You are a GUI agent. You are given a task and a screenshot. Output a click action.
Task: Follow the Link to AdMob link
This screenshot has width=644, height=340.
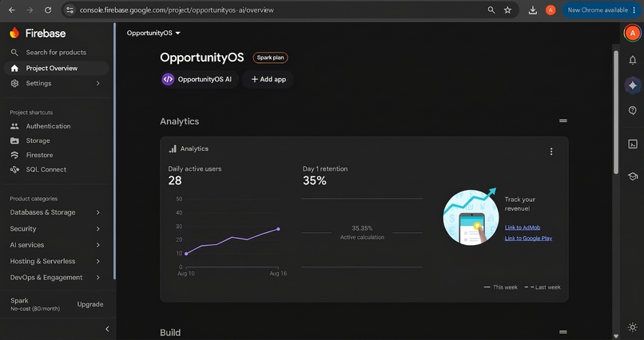(523, 227)
